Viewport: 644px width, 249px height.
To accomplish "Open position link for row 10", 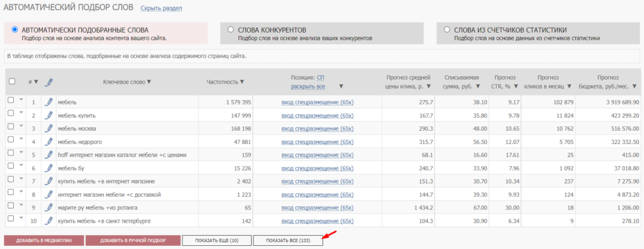I will click(318, 221).
